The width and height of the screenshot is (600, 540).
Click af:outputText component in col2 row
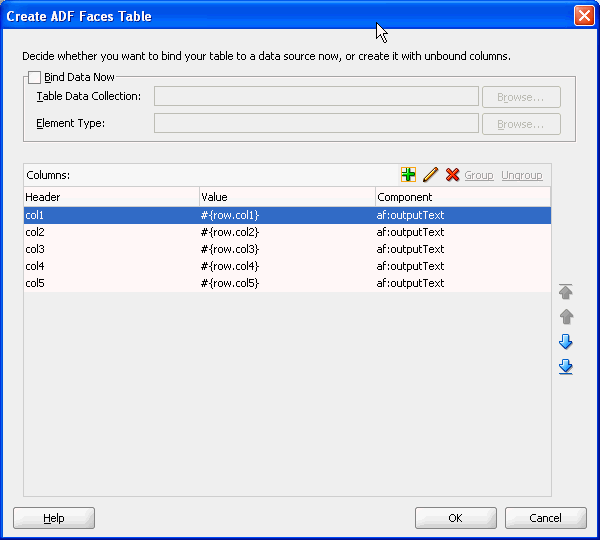[x=463, y=232]
